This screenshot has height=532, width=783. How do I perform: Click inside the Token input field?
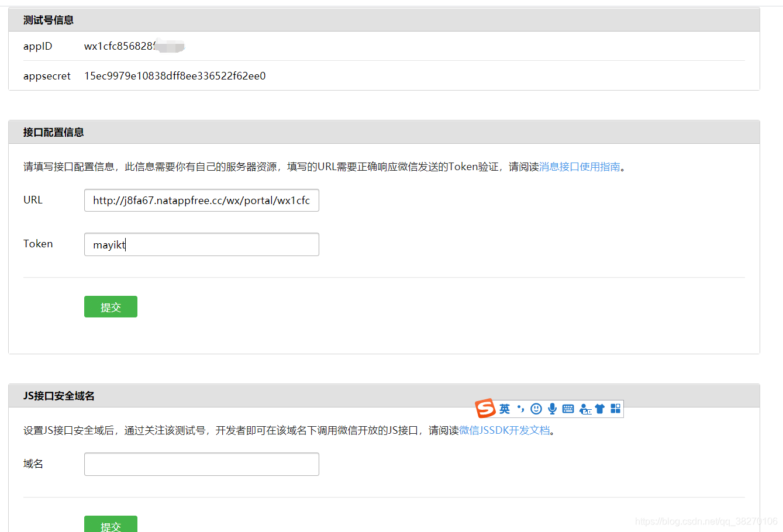point(201,244)
